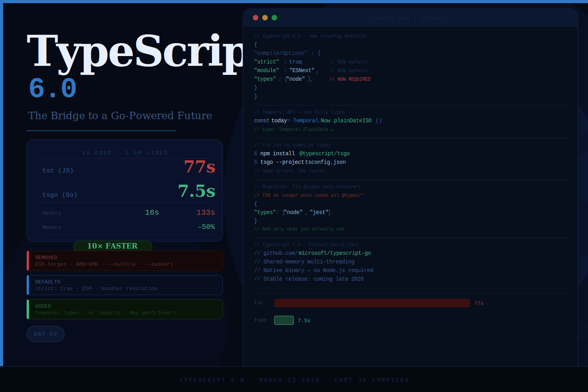Click the REMOVED marker stripe

coord(28,260)
